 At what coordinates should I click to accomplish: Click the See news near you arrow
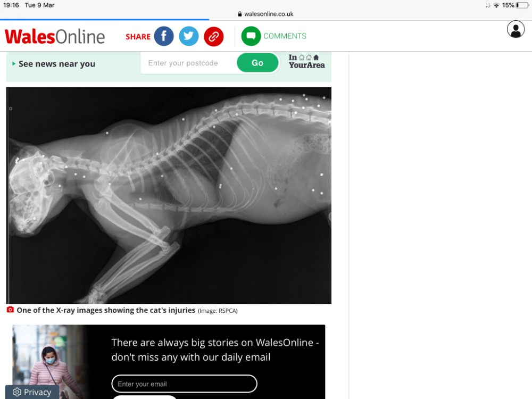pos(14,64)
